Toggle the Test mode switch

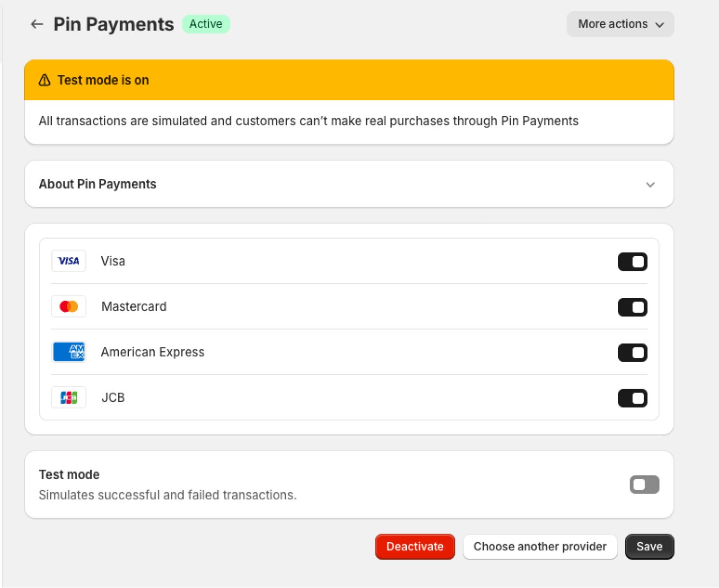pos(644,484)
